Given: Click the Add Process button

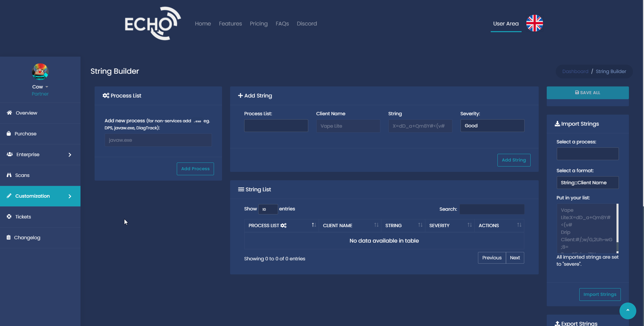Looking at the screenshot, I should (195, 169).
